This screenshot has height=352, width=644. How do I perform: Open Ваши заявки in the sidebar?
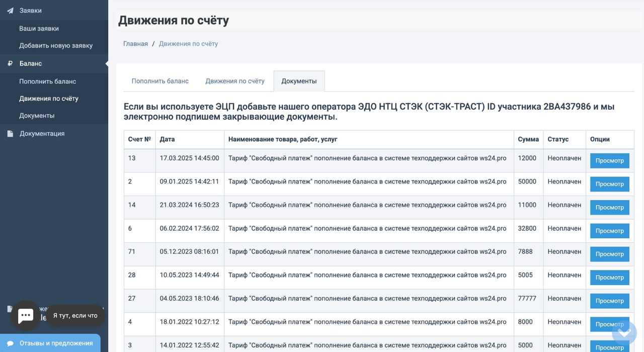coord(39,29)
